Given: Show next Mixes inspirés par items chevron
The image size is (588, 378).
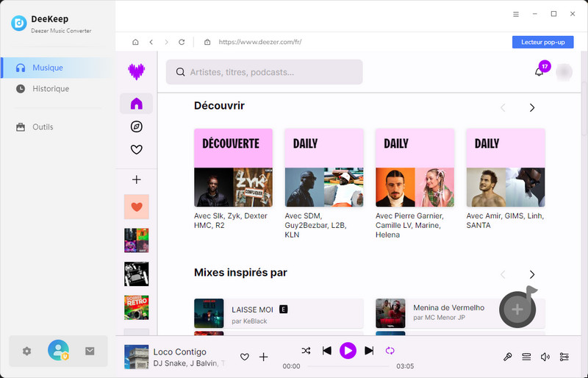Looking at the screenshot, I should click(x=531, y=274).
